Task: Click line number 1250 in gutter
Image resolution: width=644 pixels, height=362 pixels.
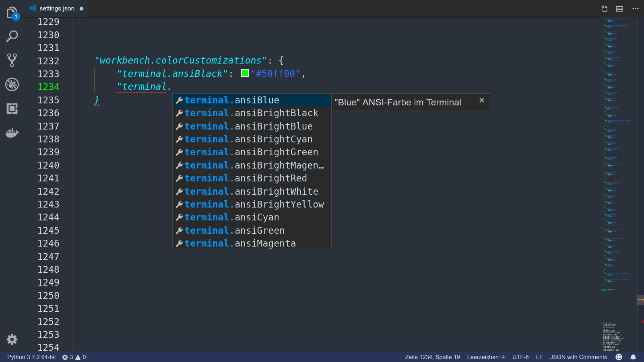Action: (x=48, y=296)
